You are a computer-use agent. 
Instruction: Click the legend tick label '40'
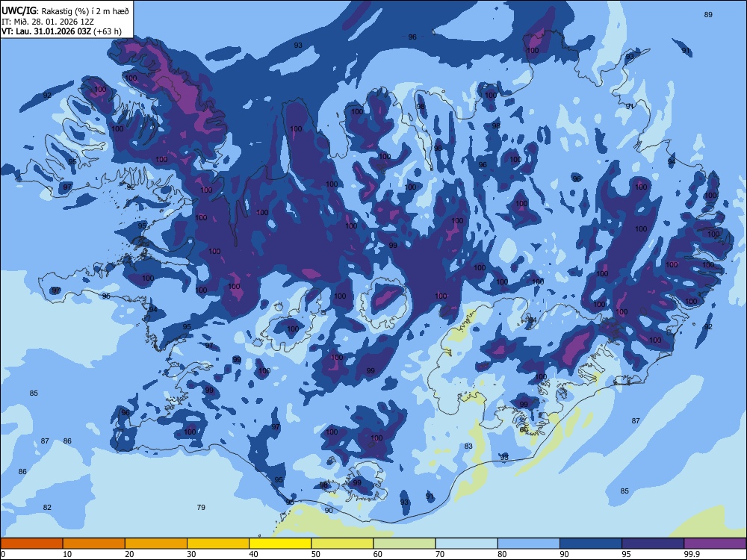point(254,554)
